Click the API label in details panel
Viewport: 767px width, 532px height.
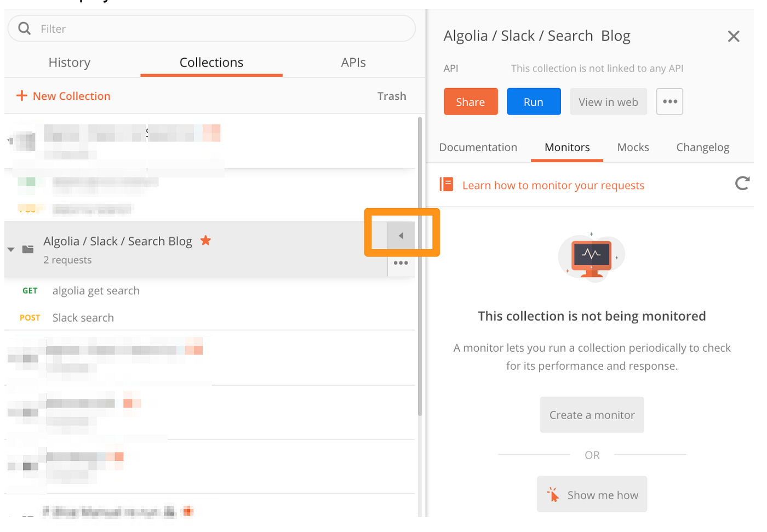point(451,68)
